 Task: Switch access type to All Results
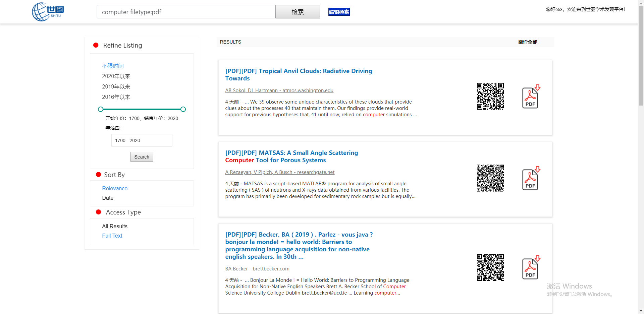pos(115,227)
